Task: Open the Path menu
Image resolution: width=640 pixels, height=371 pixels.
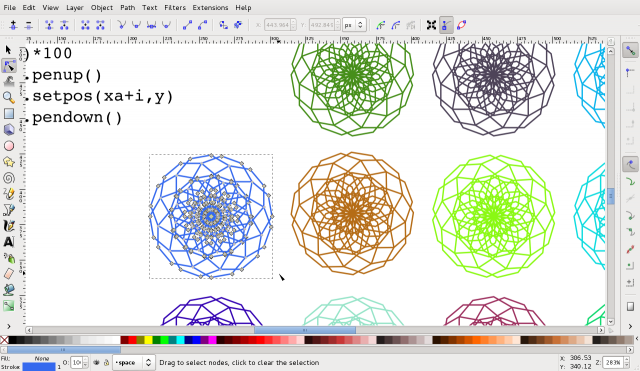Action: (x=127, y=7)
